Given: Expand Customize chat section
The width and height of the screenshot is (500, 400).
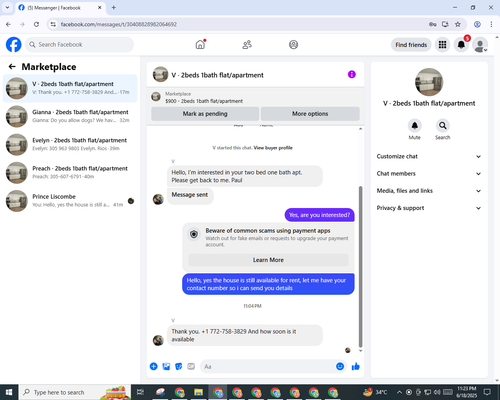Looking at the screenshot, I should [x=429, y=156].
